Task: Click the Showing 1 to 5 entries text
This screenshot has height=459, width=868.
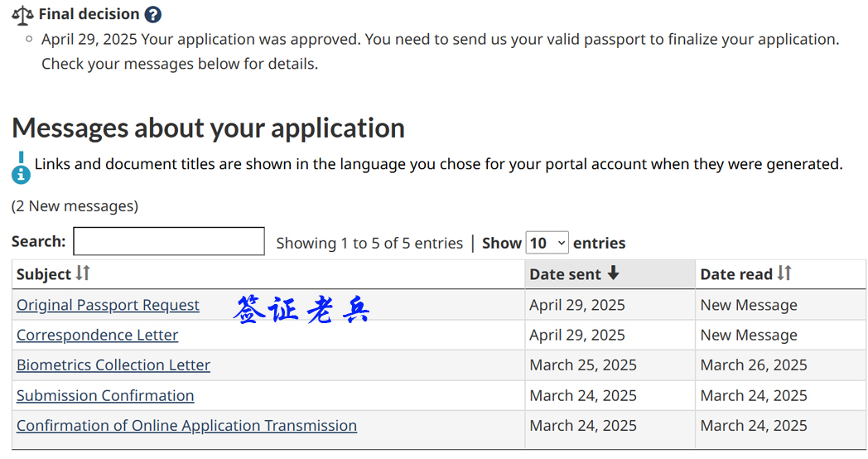Action: [x=369, y=243]
